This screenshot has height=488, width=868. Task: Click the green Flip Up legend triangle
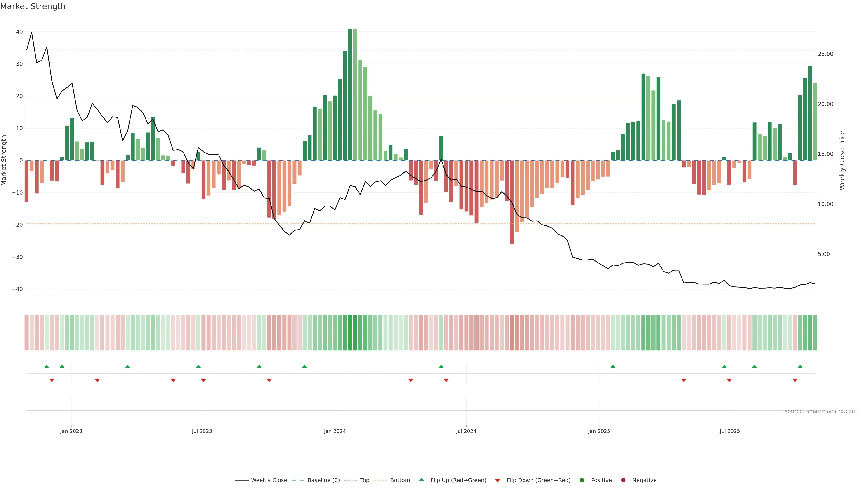tap(421, 480)
